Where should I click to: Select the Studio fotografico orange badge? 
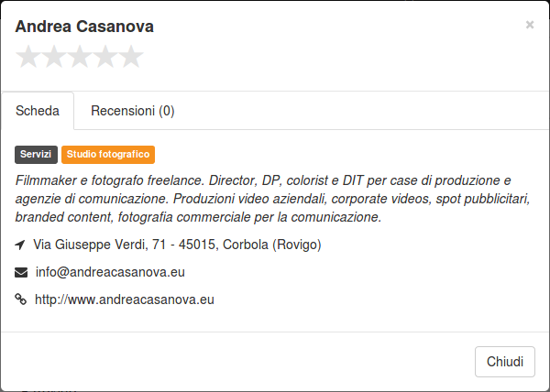(108, 155)
